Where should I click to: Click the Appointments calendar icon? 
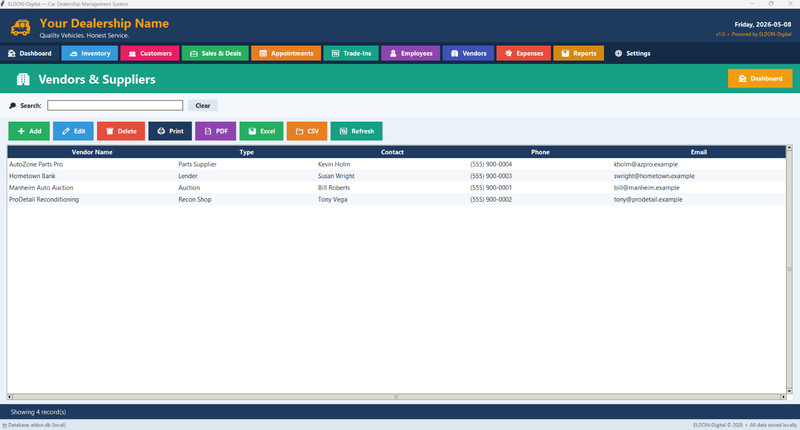263,54
